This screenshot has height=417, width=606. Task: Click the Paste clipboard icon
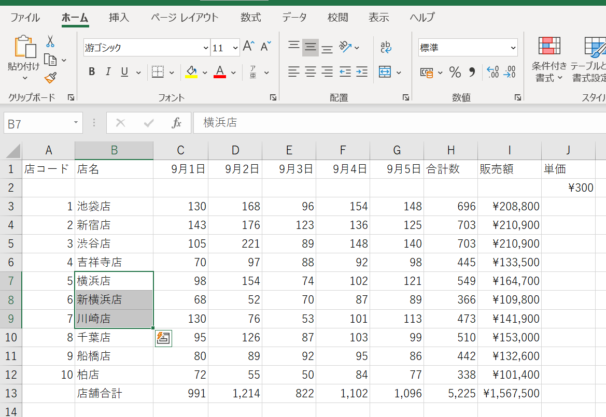[x=25, y=47]
